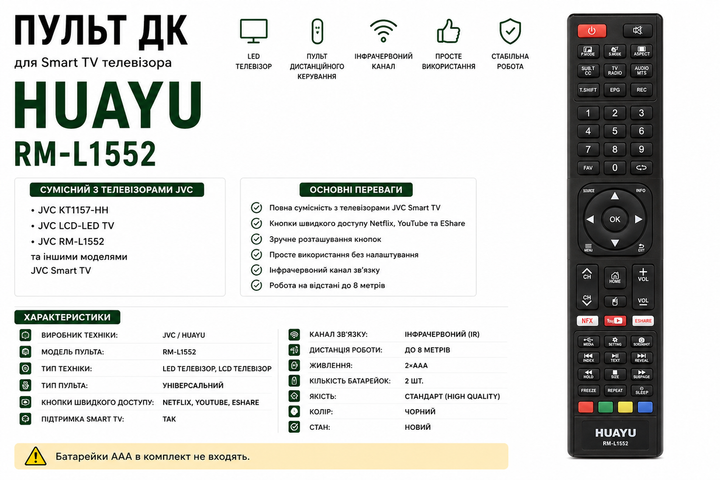This screenshot has height=480, width=720.
Task: Click the MEDIA USB button on remote
Action: pos(588,341)
